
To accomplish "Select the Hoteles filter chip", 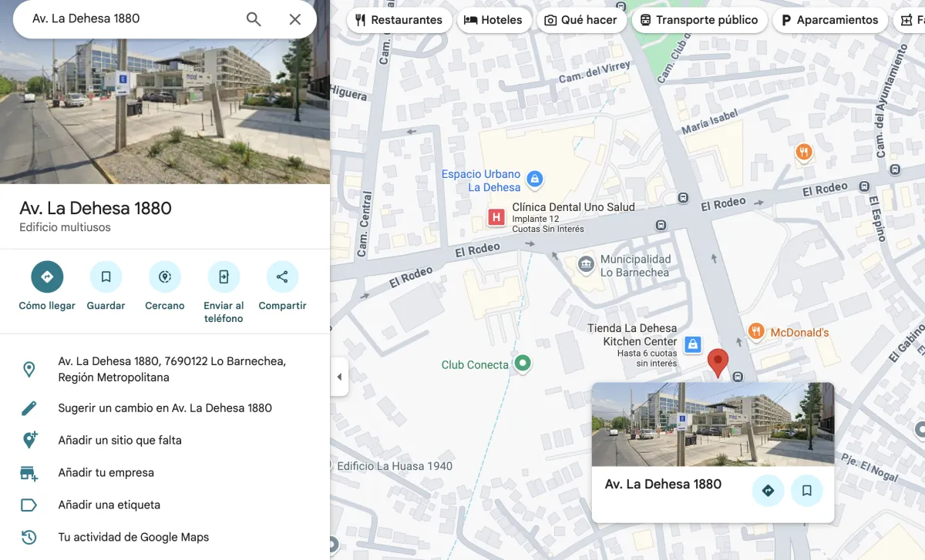I will [493, 20].
